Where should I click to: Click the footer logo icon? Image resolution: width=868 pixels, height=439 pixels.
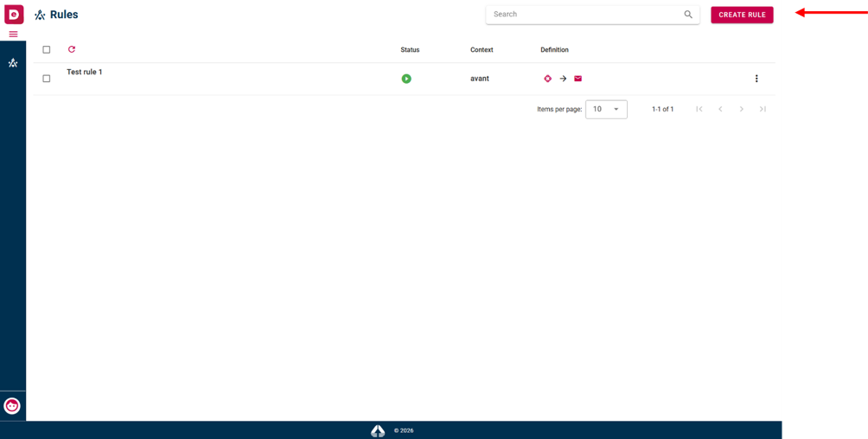[378, 430]
